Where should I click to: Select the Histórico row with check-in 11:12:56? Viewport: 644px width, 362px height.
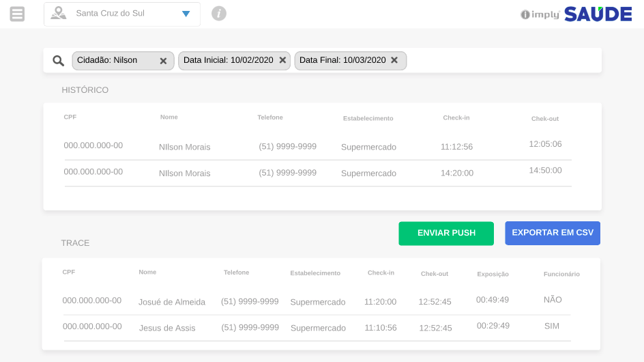click(317, 146)
